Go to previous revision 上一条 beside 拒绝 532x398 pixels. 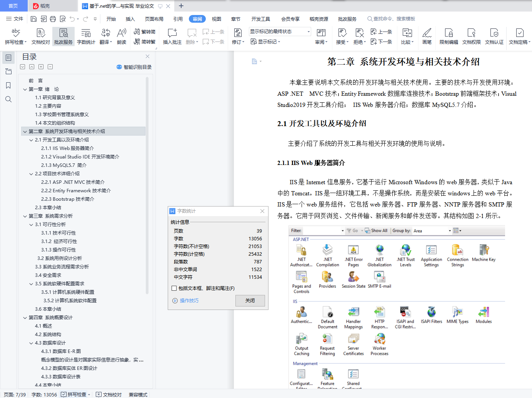pos(381,32)
